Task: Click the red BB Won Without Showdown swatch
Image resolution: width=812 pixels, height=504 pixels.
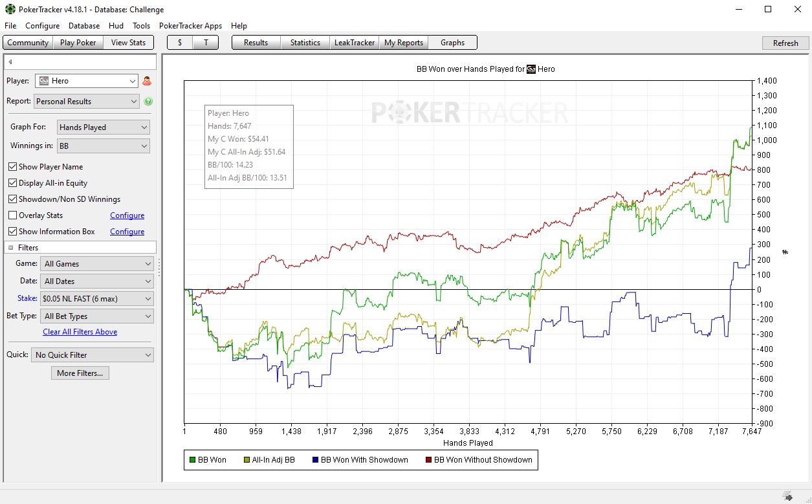Action: click(428, 460)
